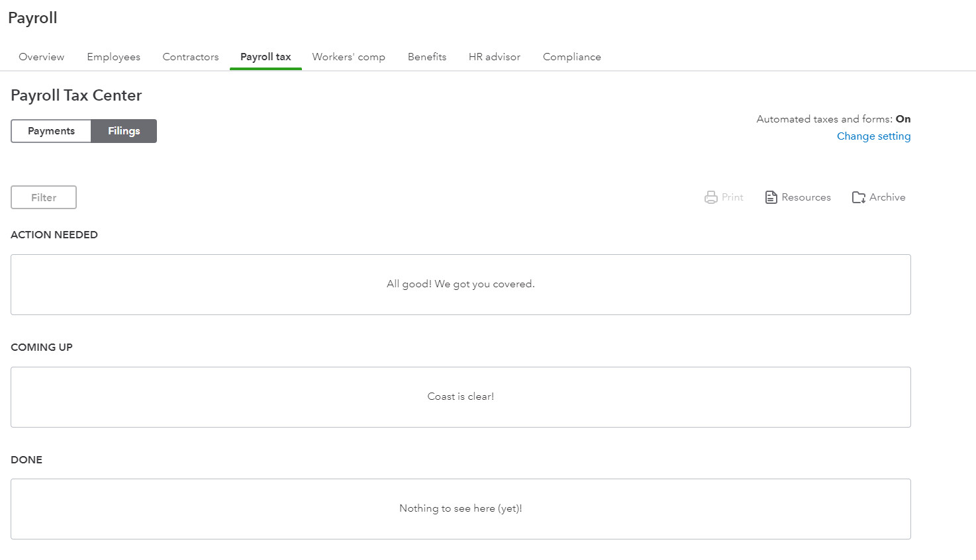Switch to the Contractors tab
Image resolution: width=976 pixels, height=560 pixels.
point(191,57)
